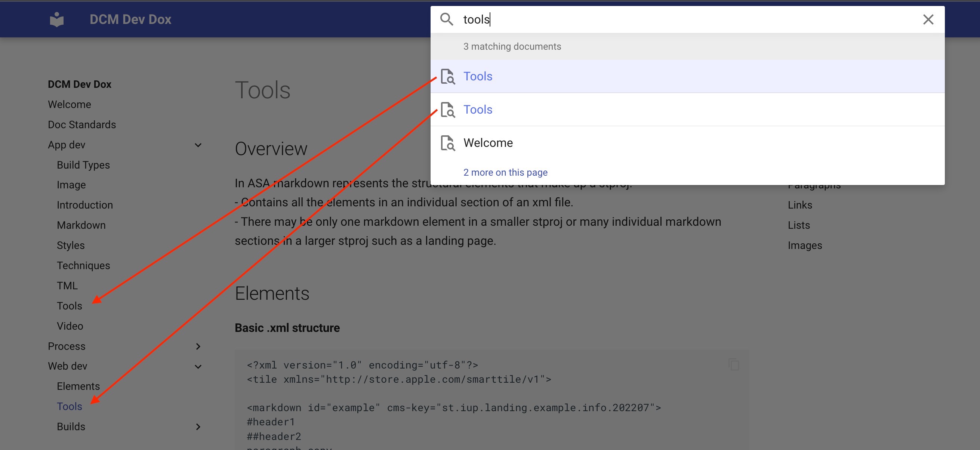Open Builds under Web dev

[x=71, y=427]
